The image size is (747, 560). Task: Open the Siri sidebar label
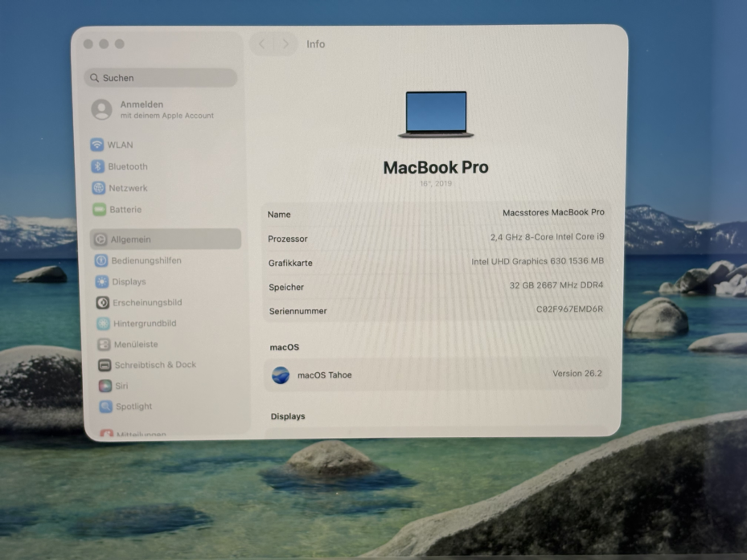tap(121, 386)
